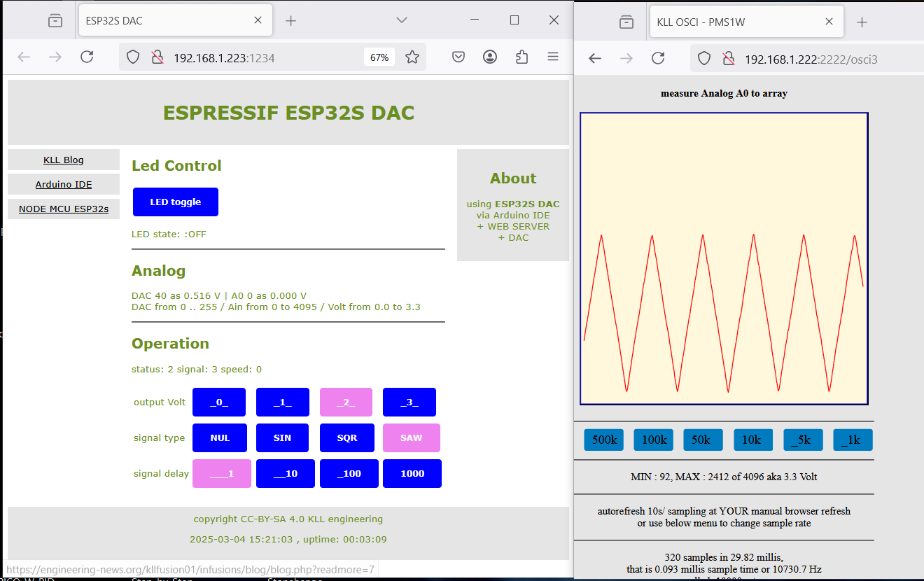The width and height of the screenshot is (924, 581).
Task: Open a new tab in the ESP32S DAC window
Action: [x=291, y=21]
